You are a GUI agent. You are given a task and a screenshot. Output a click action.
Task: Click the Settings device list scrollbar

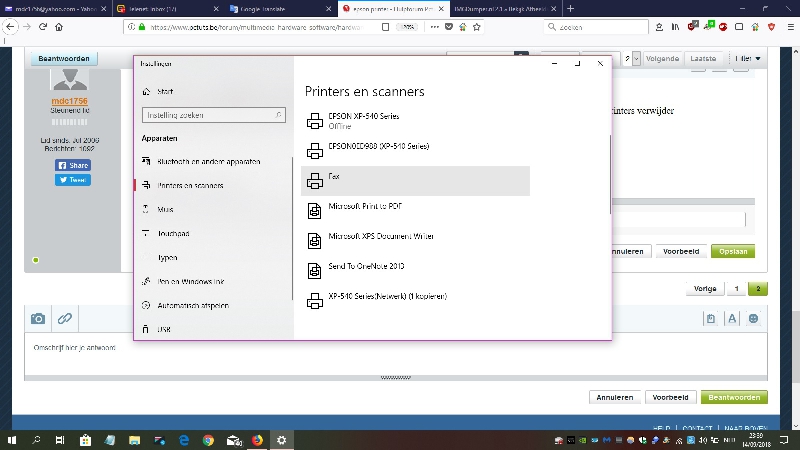click(x=610, y=174)
